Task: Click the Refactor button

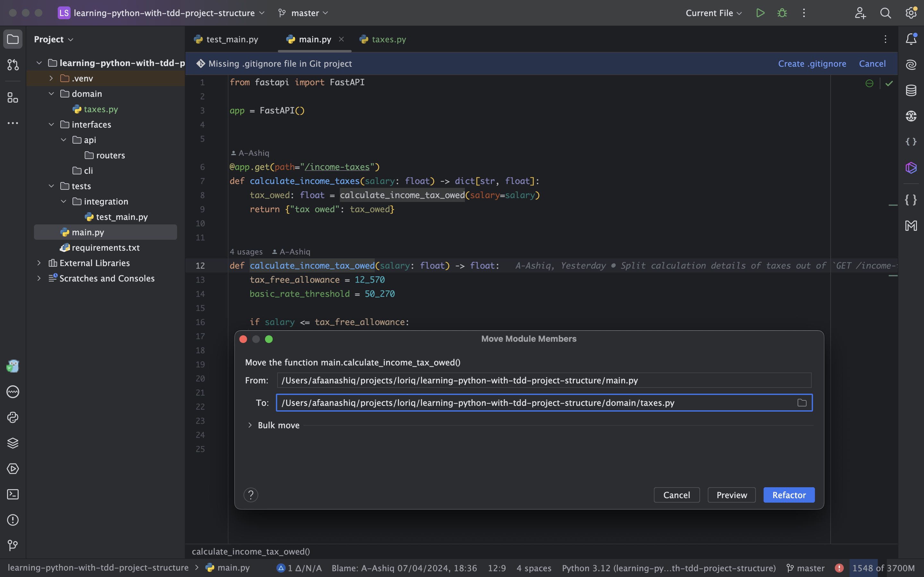Action: tap(789, 495)
